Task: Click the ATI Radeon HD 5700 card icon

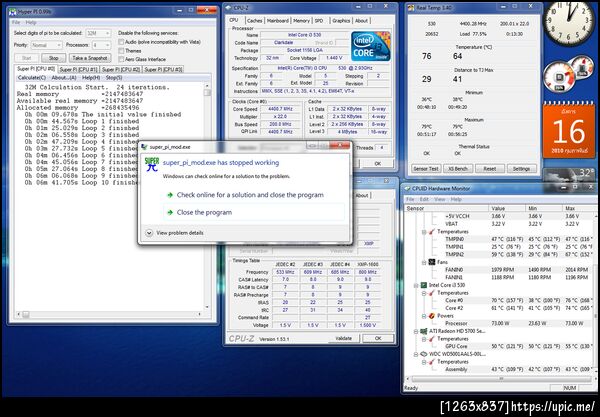Action: 424,331
